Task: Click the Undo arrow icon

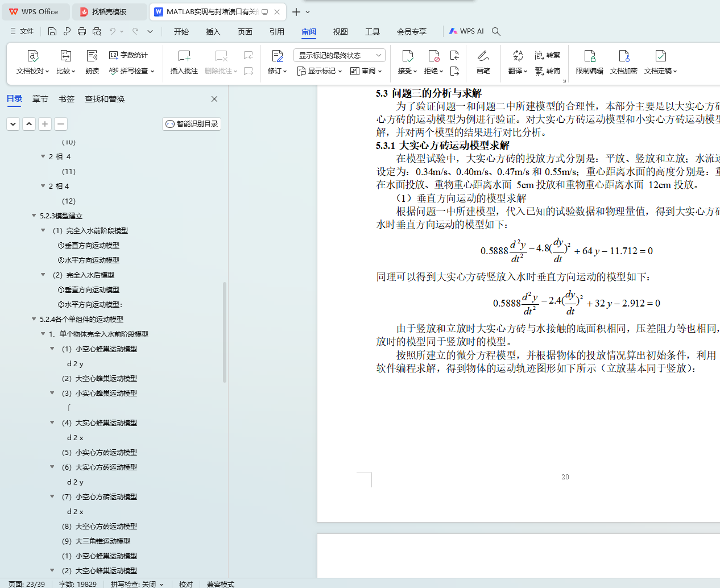Action: tap(113, 32)
